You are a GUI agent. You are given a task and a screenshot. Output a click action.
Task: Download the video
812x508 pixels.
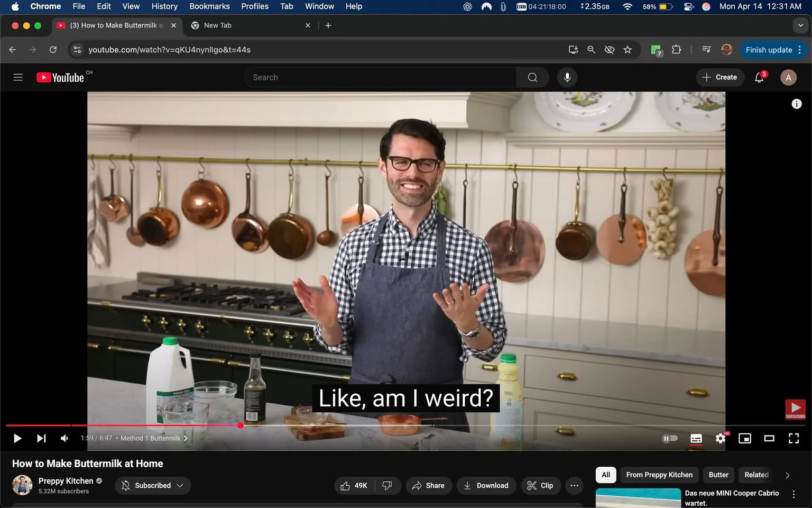click(486, 485)
